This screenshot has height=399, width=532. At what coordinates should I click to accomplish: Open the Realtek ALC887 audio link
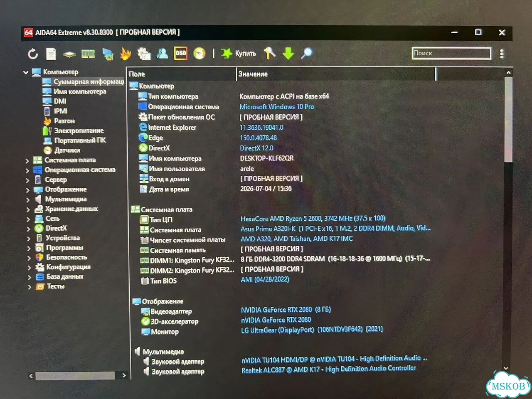328,369
